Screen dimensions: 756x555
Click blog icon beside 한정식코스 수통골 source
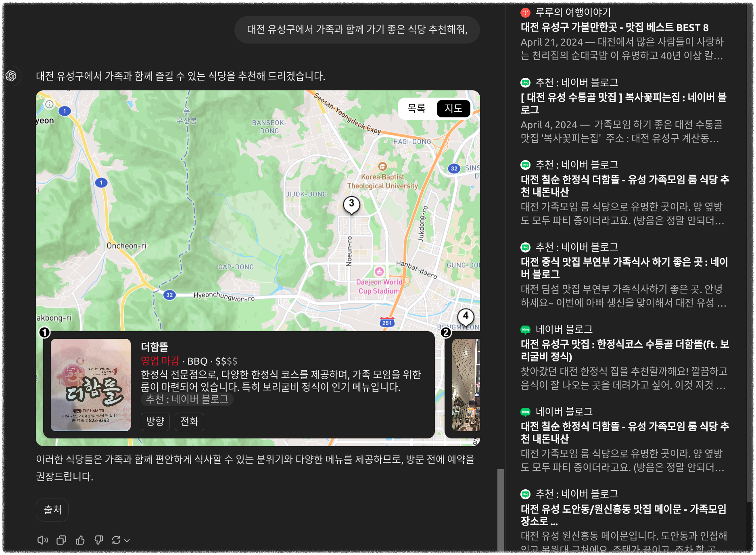(525, 330)
